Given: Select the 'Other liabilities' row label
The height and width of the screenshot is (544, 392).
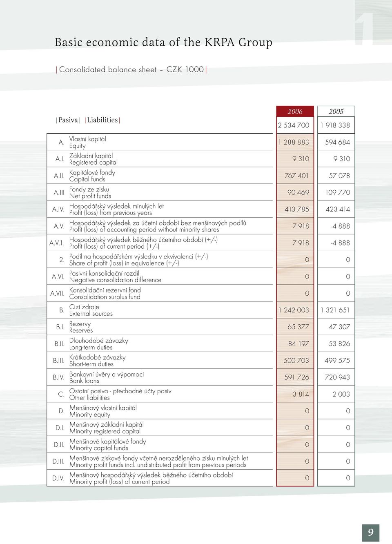Looking at the screenshot, I should pyautogui.click(x=89, y=397).
